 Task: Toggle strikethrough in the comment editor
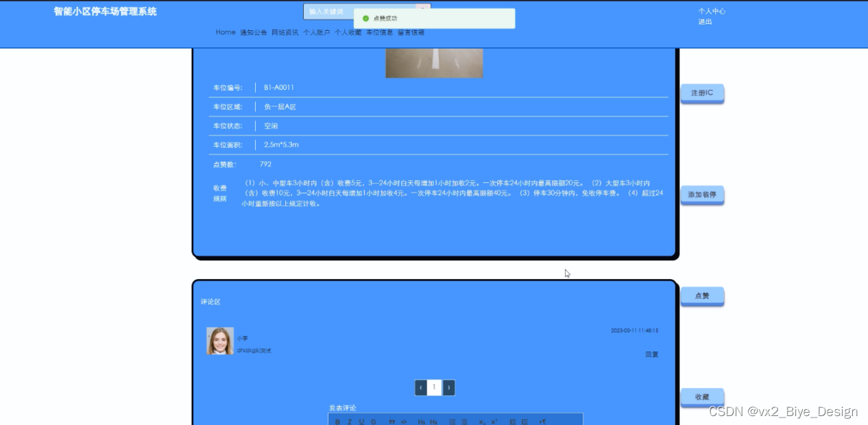[374, 422]
